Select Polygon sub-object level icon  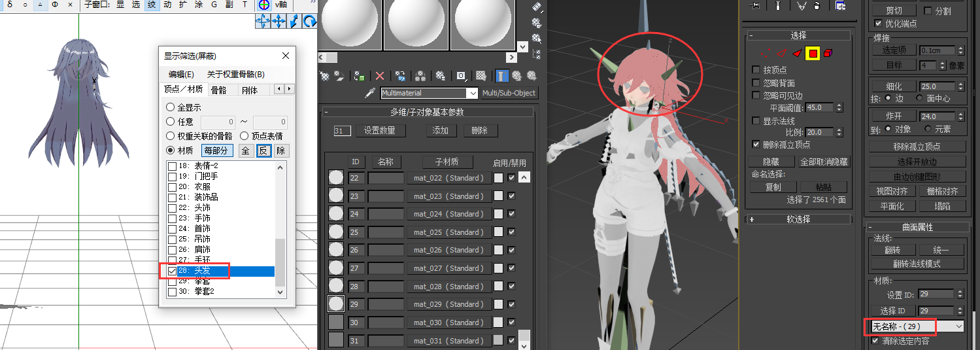click(x=813, y=54)
